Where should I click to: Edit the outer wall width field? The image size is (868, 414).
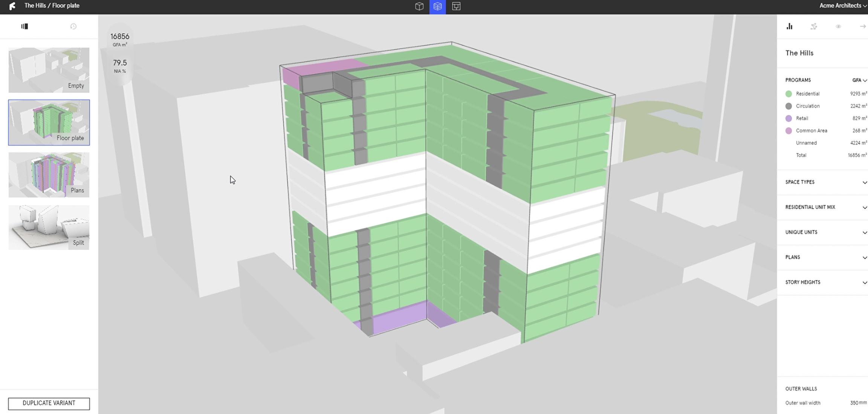[x=855, y=403]
